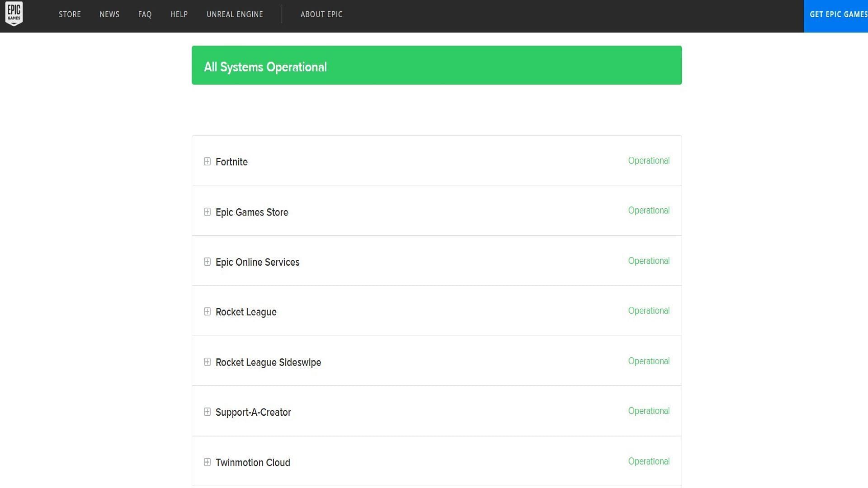Expand the Epic Games Store group

pos(207,212)
